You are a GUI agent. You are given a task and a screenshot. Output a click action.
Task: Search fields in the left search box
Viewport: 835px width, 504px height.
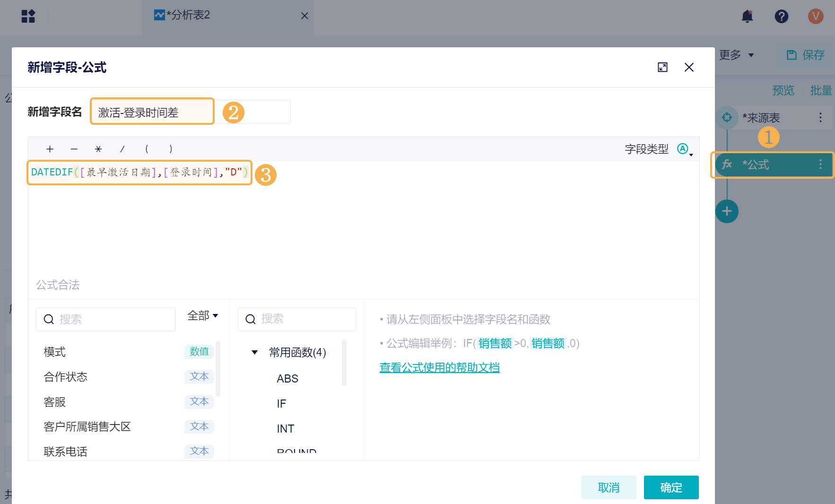coord(105,319)
